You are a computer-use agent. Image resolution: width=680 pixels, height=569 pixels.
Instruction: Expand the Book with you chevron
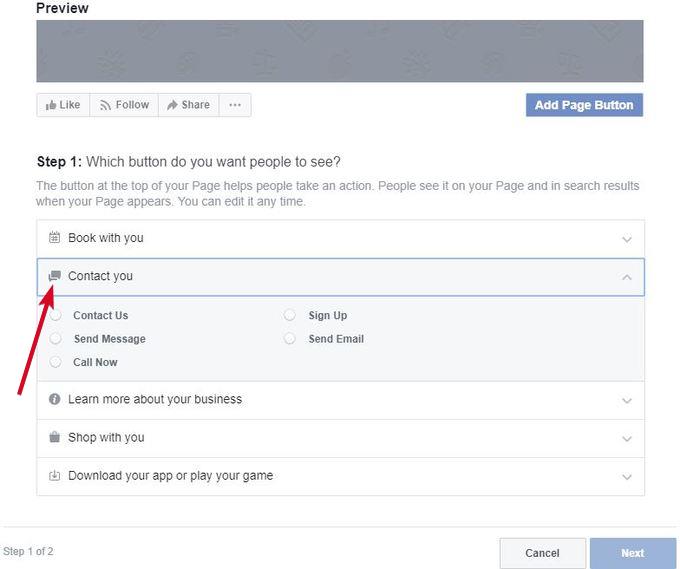point(627,239)
